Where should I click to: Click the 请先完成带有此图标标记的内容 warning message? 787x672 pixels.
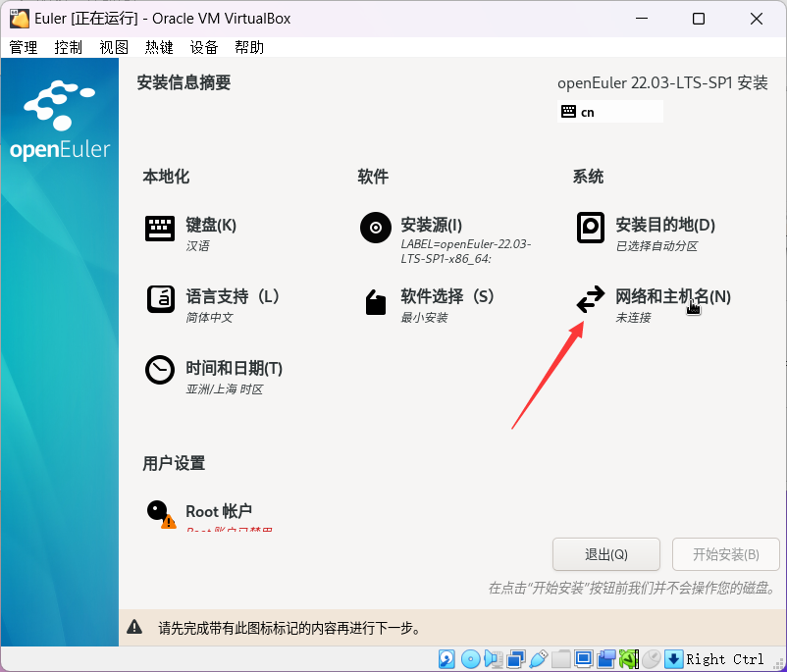(x=289, y=628)
